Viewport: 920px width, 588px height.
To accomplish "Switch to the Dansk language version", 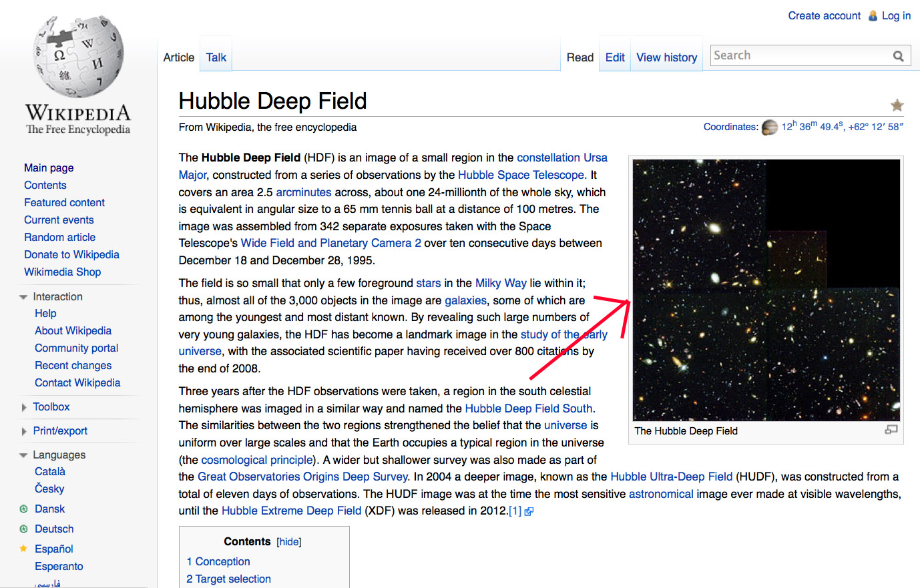I will pyautogui.click(x=49, y=509).
